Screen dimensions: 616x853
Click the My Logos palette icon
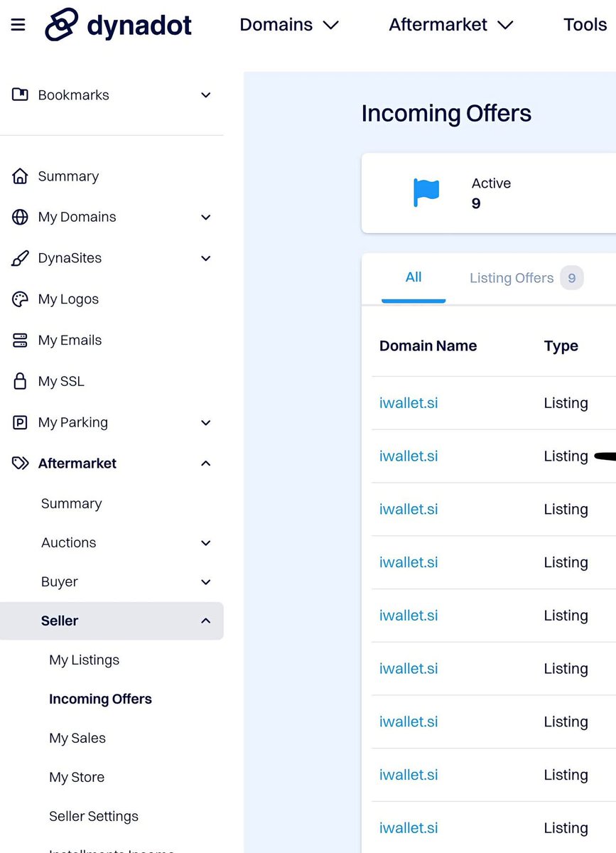coord(20,299)
